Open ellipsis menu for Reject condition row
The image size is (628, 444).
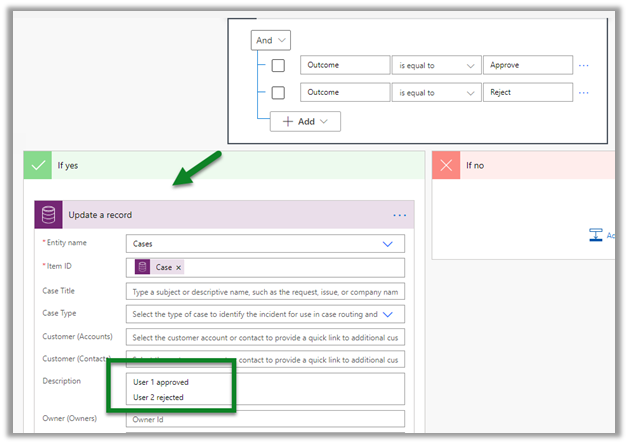coord(584,93)
